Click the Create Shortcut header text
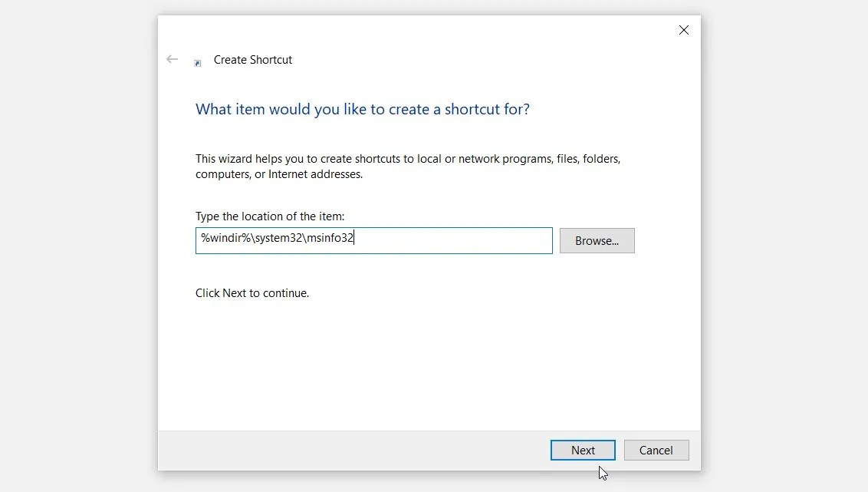The height and width of the screenshot is (492, 868). [253, 59]
